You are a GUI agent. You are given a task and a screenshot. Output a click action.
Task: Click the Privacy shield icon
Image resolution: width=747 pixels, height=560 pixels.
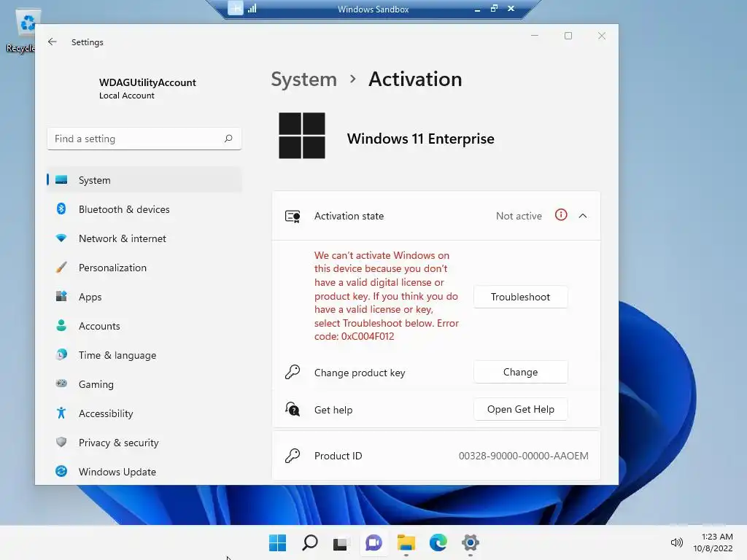pos(61,442)
